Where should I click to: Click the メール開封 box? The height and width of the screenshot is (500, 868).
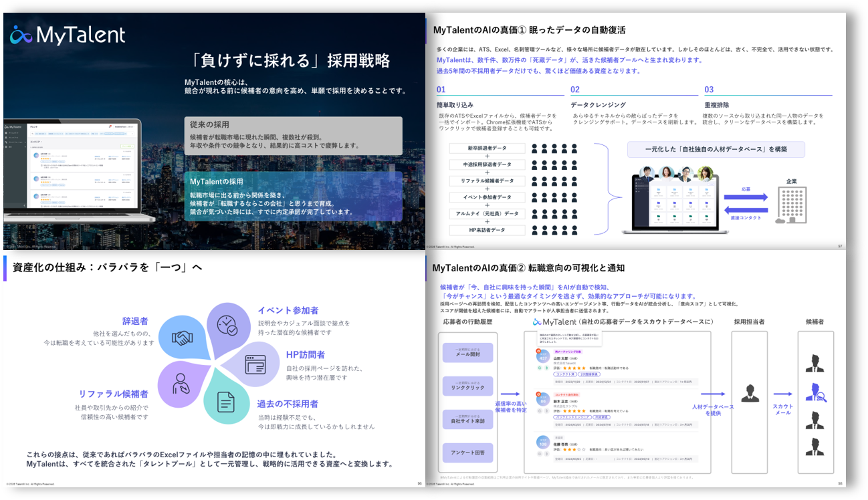pyautogui.click(x=467, y=353)
